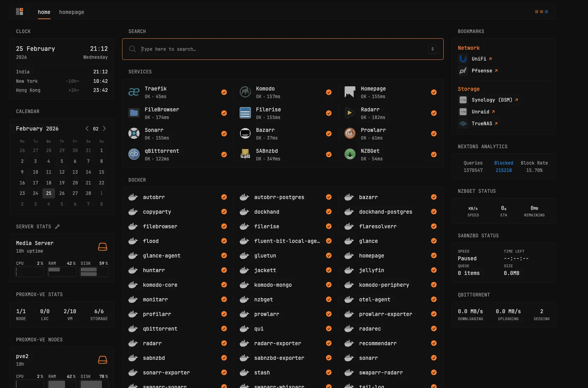Open the TrueNAS bookmark link
The height and width of the screenshot is (388, 588).
tap(482, 124)
